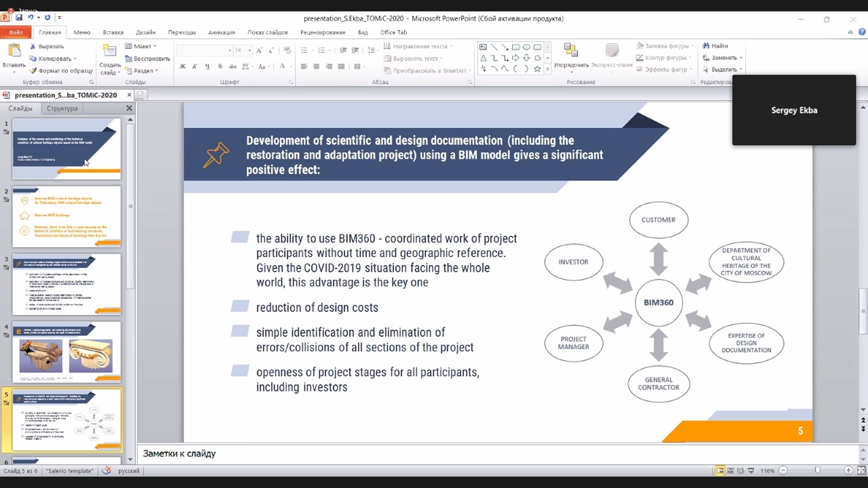Open the Layout (Макет) dropdown
This screenshot has height=488, width=868.
coord(140,46)
